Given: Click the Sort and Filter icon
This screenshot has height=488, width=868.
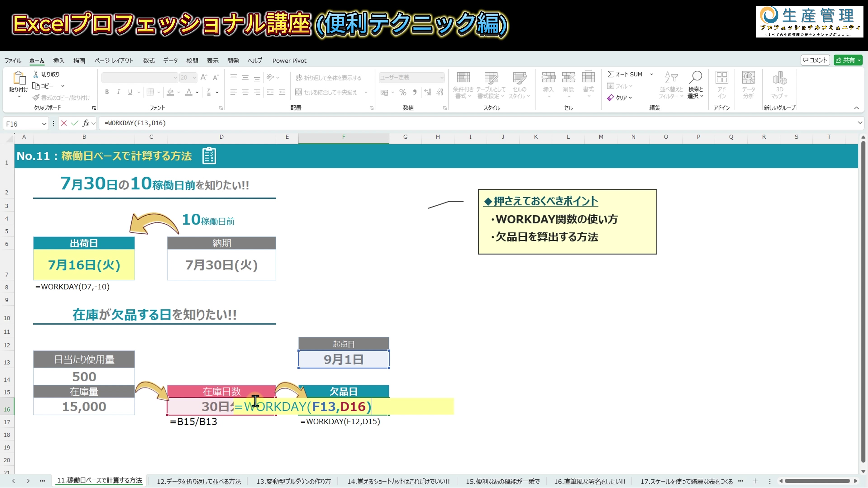Looking at the screenshot, I should tap(671, 77).
